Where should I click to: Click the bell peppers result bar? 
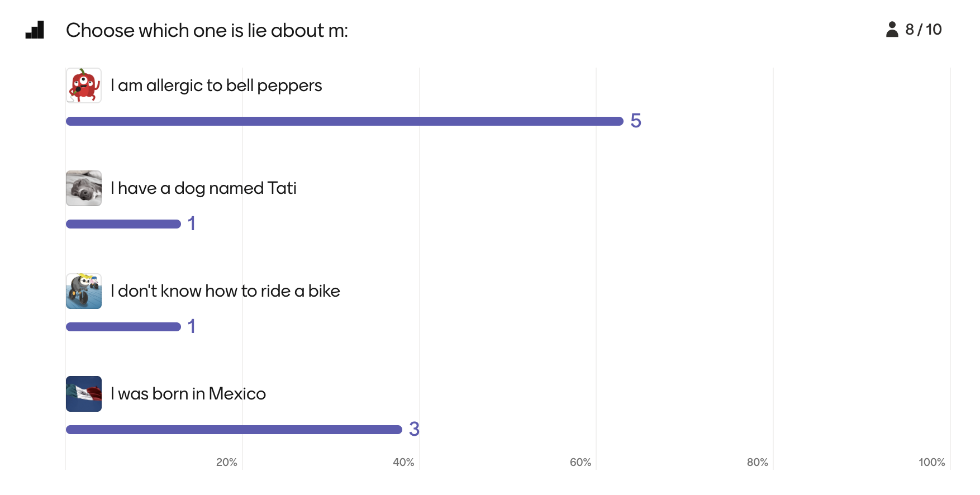tap(344, 121)
